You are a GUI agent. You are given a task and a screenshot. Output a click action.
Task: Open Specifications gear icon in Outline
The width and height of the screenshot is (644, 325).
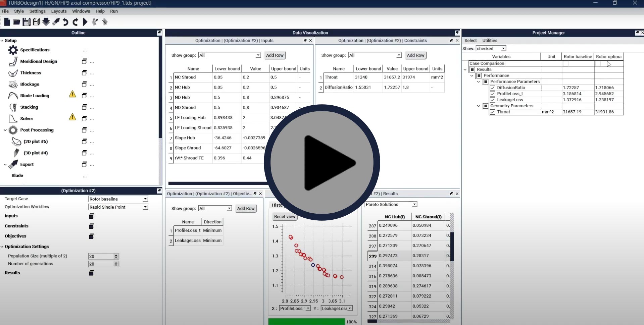13,50
